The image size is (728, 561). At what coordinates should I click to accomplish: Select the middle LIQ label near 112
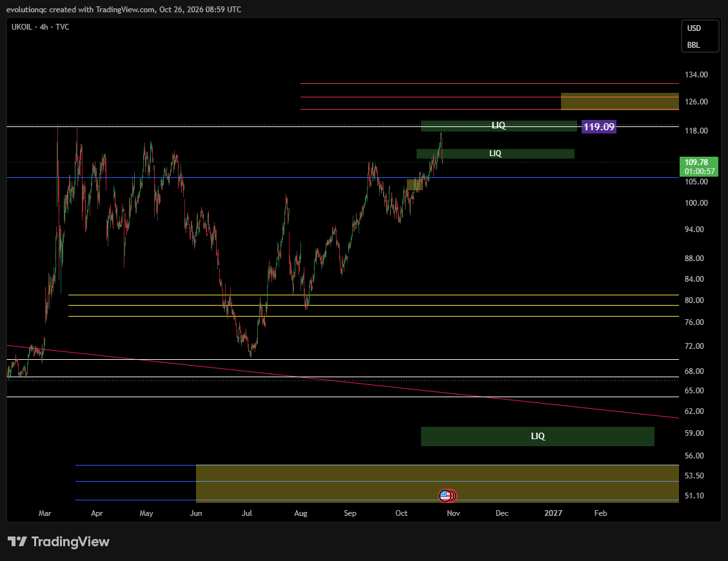[x=495, y=153]
